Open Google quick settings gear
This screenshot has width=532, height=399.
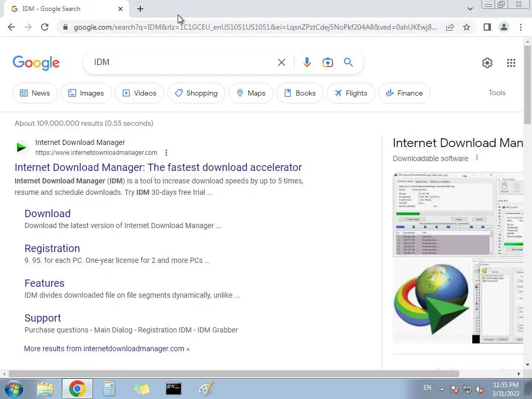487,63
